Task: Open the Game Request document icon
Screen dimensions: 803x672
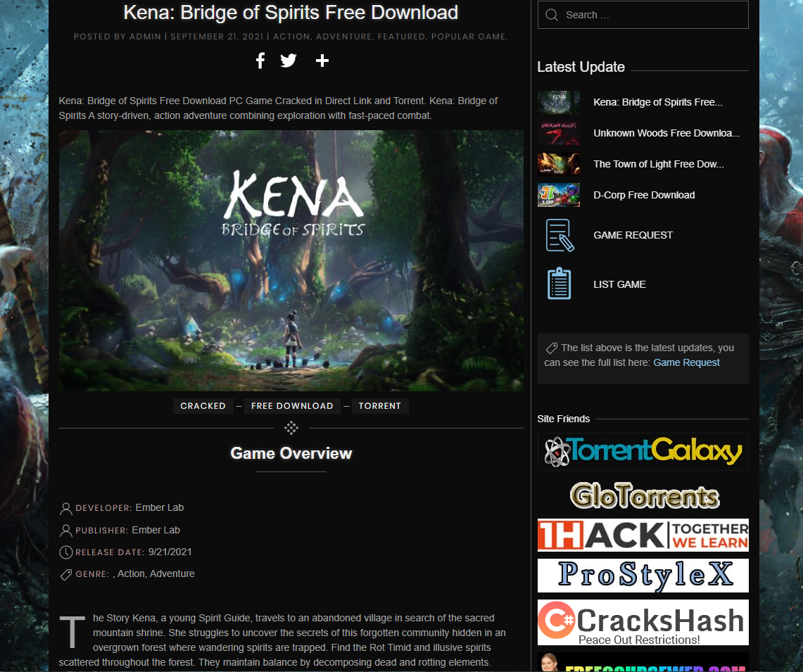Action: coord(559,235)
